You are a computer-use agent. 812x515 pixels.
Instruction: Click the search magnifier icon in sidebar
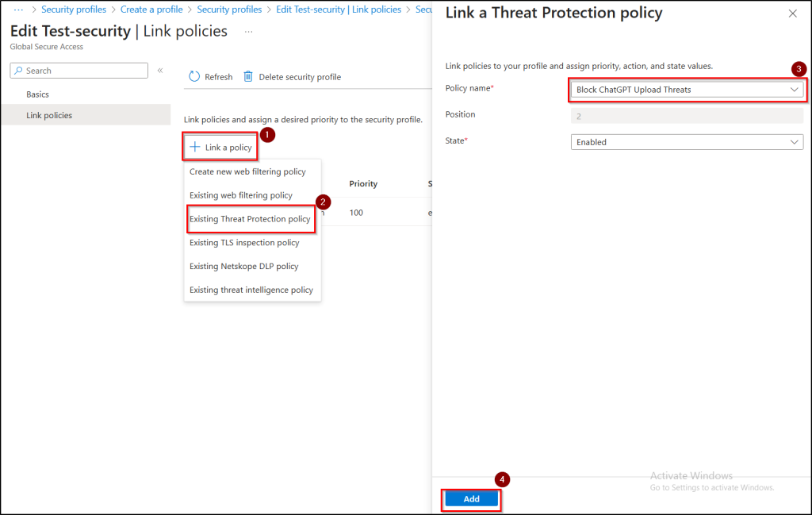coord(18,71)
